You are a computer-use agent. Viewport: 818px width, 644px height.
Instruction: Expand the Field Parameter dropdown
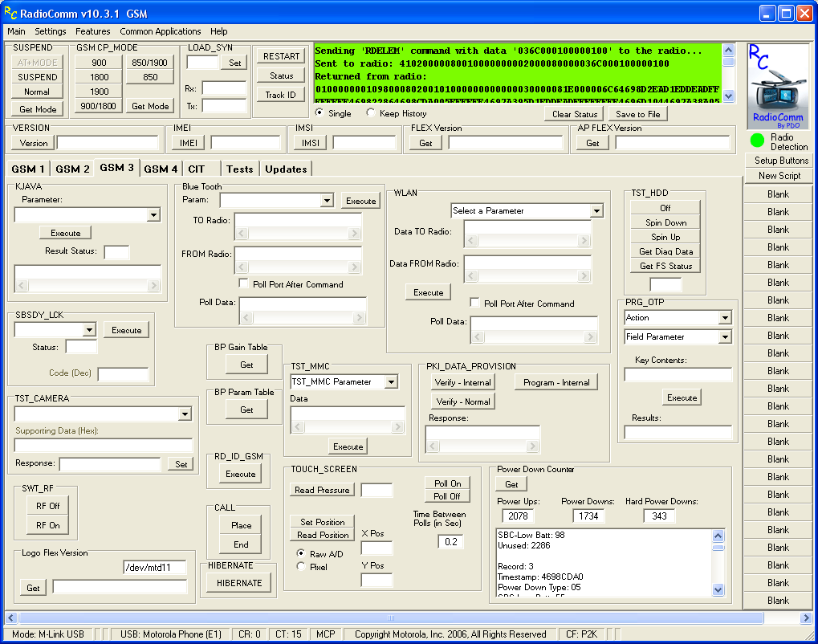pyautogui.click(x=725, y=337)
